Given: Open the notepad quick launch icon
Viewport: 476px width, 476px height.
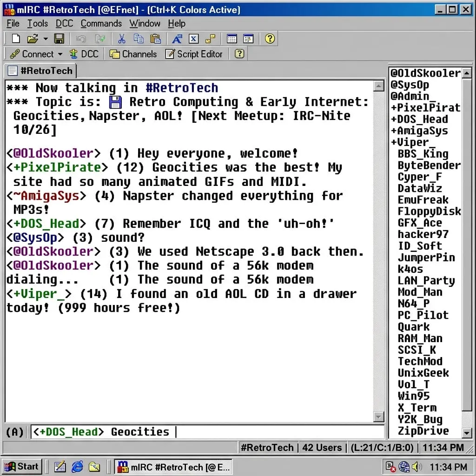Looking at the screenshot, I should point(60,467).
